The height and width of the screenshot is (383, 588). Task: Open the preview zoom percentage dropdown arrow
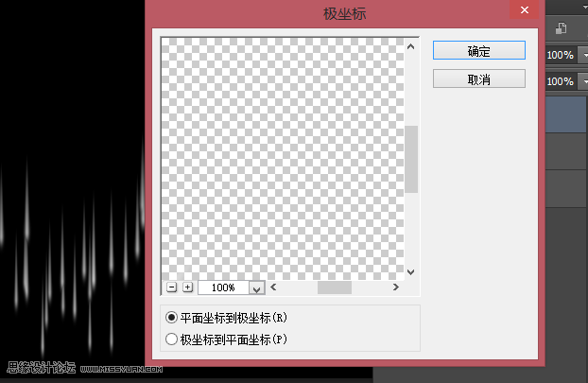point(255,287)
